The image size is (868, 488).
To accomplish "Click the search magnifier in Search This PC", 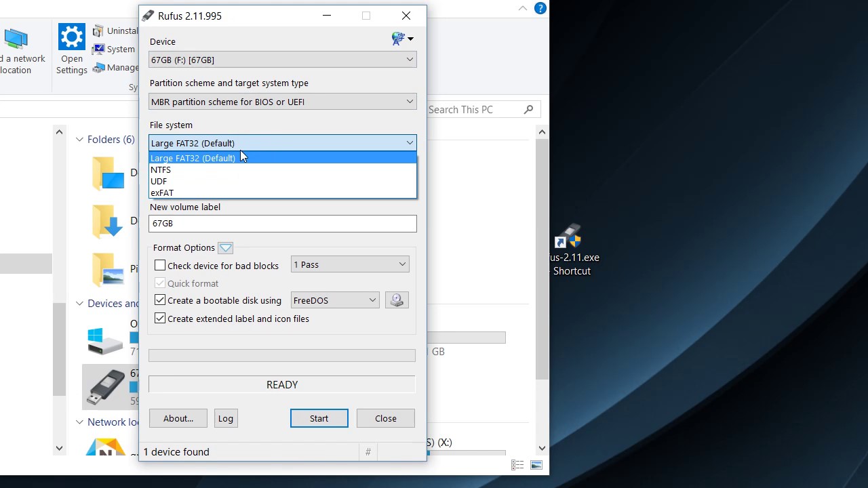I will tap(528, 109).
